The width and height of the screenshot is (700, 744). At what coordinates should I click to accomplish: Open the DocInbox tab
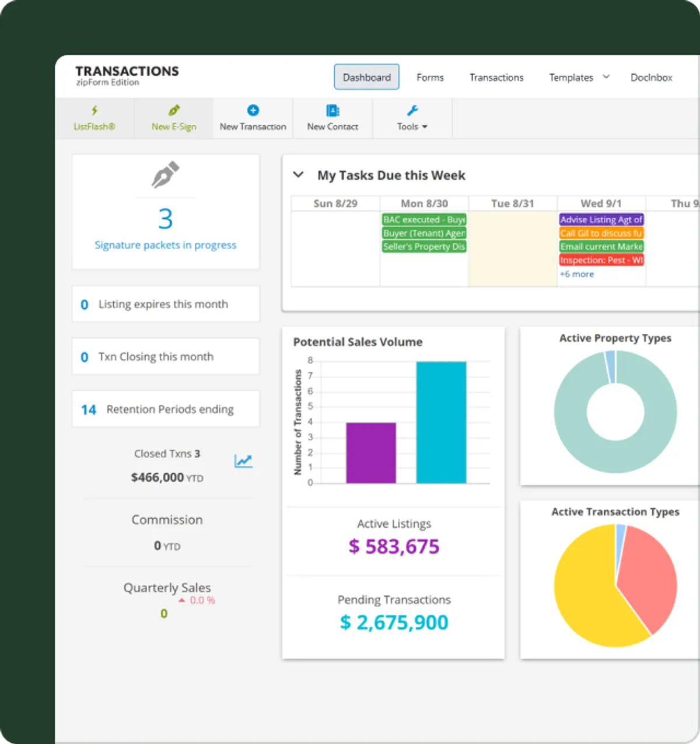[x=651, y=77]
